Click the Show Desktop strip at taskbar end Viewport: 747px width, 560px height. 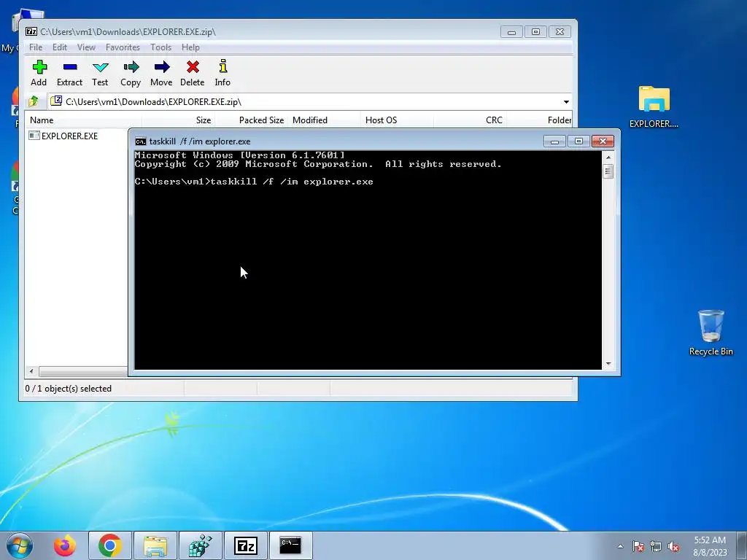click(743, 545)
